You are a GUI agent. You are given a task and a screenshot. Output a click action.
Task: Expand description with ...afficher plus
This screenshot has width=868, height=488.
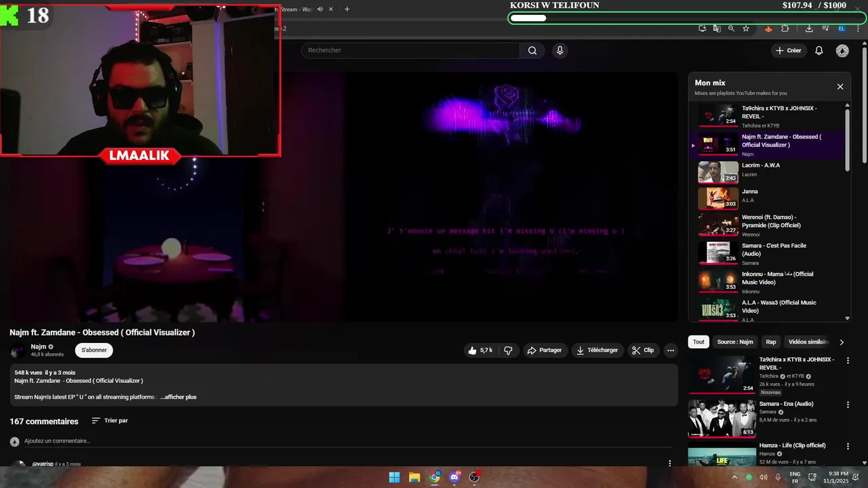(x=178, y=397)
